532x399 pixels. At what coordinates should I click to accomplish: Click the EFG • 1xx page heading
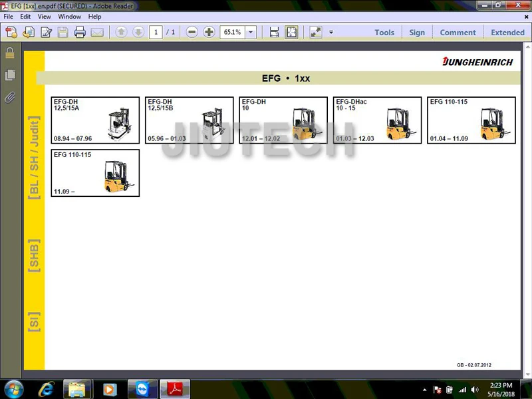tap(286, 78)
